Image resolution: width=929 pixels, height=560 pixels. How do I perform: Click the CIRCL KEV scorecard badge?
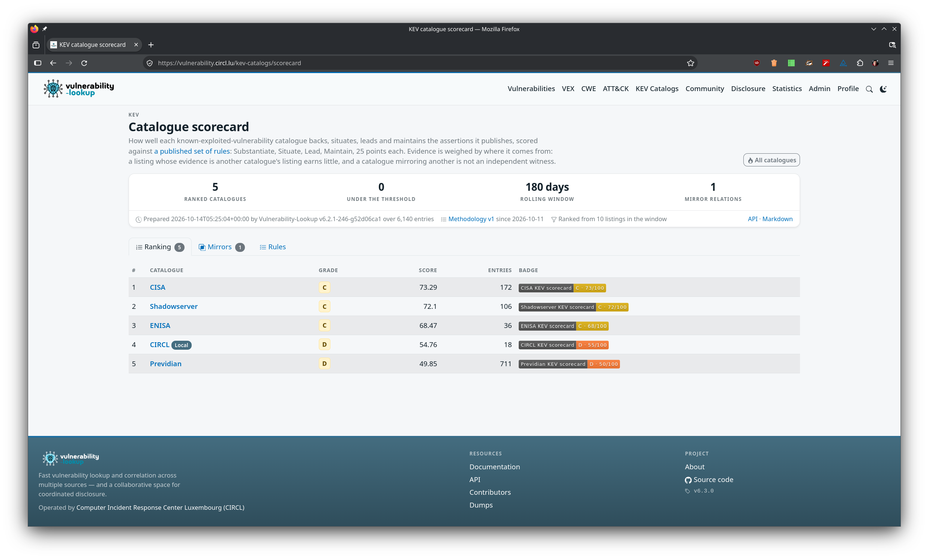pos(563,345)
